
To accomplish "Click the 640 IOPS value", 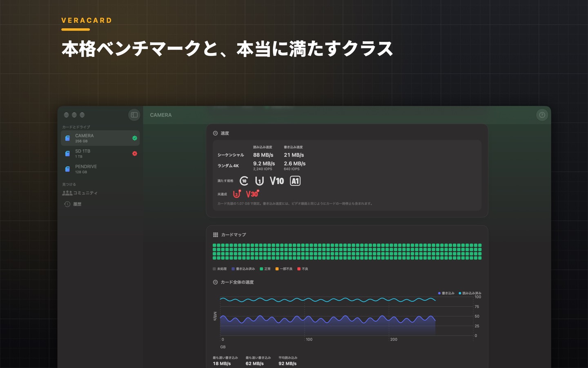I will [292, 169].
